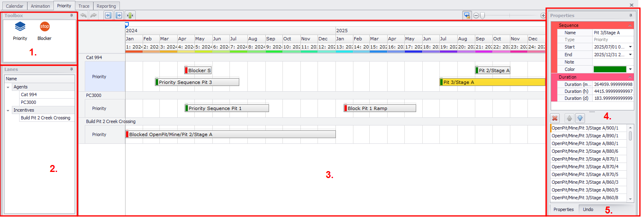This screenshot has width=644, height=220.
Task: Select Blocked OpenPit/Mine/Pit 2/Stage A bar
Action: 230,134
